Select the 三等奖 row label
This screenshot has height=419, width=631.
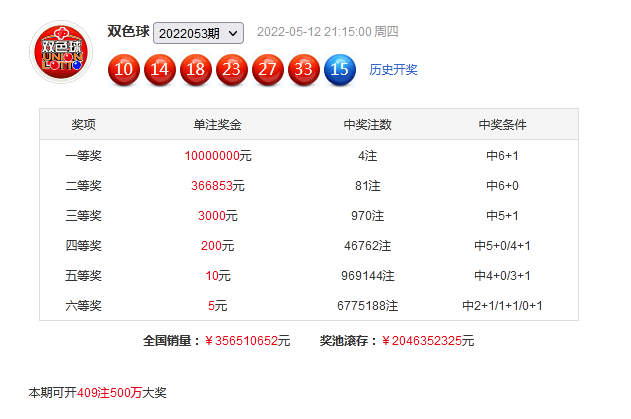coord(84,216)
